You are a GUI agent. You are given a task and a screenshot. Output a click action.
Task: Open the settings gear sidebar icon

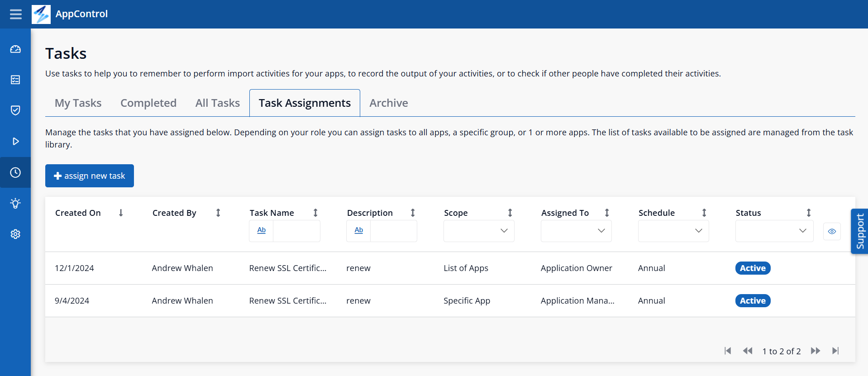[15, 234]
